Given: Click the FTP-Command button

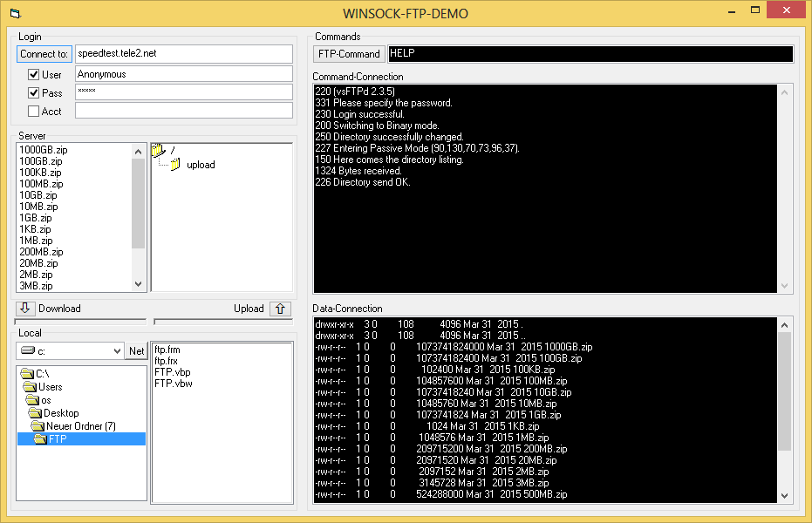Looking at the screenshot, I should pos(349,53).
